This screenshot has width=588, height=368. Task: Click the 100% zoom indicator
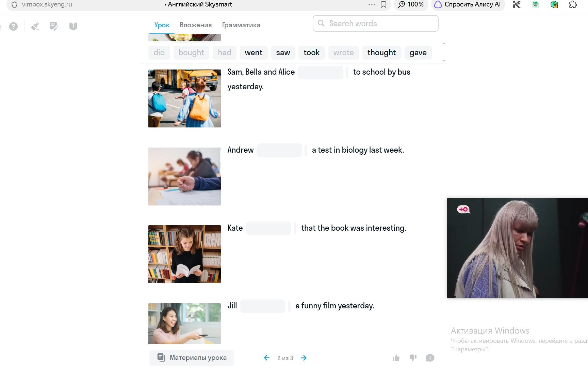click(411, 4)
